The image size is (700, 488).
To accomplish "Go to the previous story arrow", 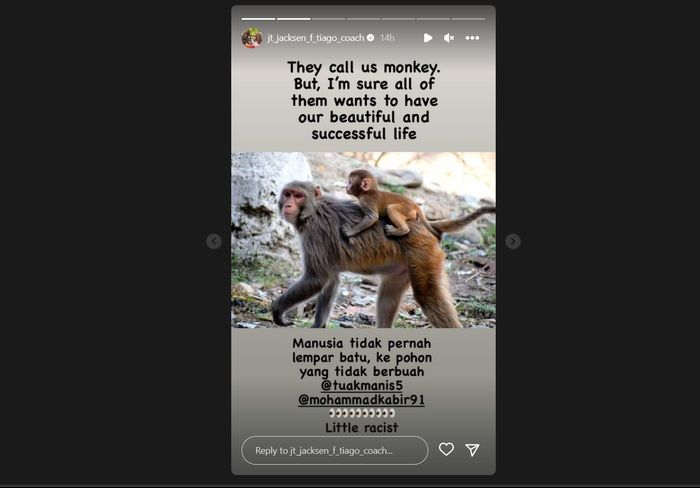I will [x=214, y=241].
